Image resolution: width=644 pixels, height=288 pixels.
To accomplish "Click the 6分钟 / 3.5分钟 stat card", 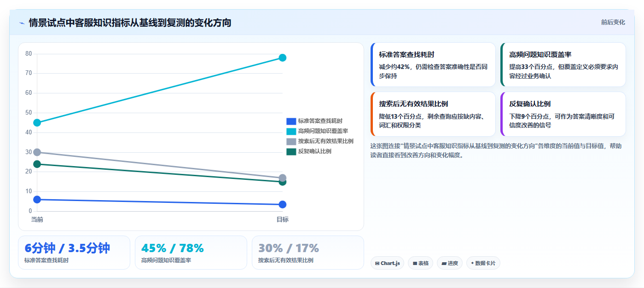I will pyautogui.click(x=74, y=253).
